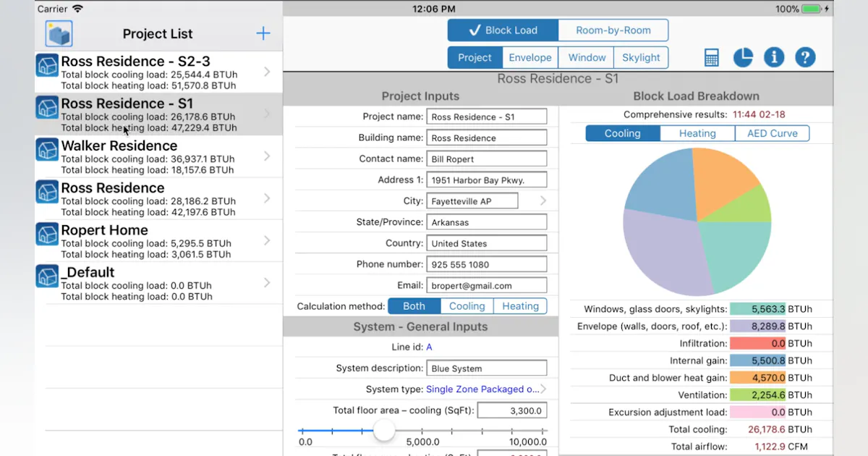
Task: Click house icon of Ropert Home
Action: click(x=48, y=234)
